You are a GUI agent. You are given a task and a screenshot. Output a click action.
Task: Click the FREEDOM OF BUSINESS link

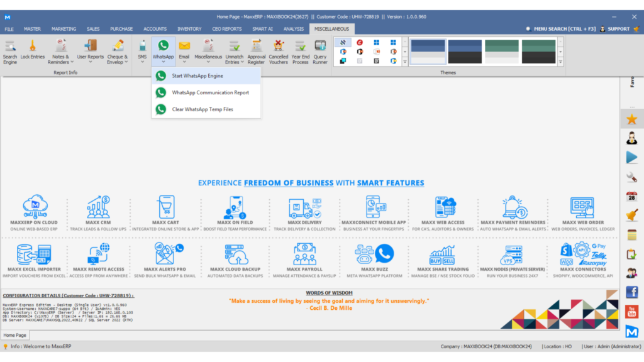point(289,183)
